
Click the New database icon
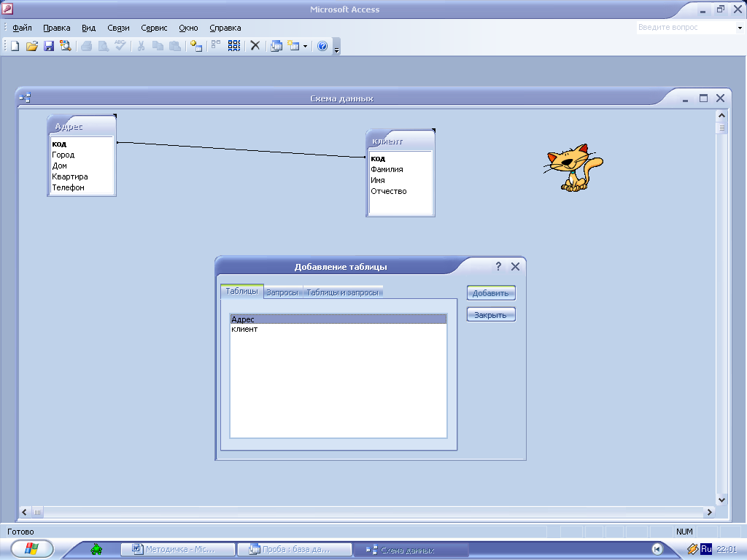coord(15,46)
